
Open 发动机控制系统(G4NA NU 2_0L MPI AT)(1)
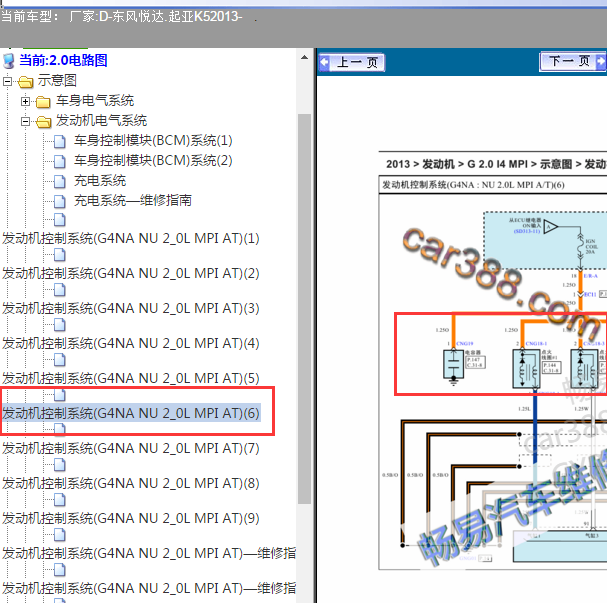pos(131,238)
